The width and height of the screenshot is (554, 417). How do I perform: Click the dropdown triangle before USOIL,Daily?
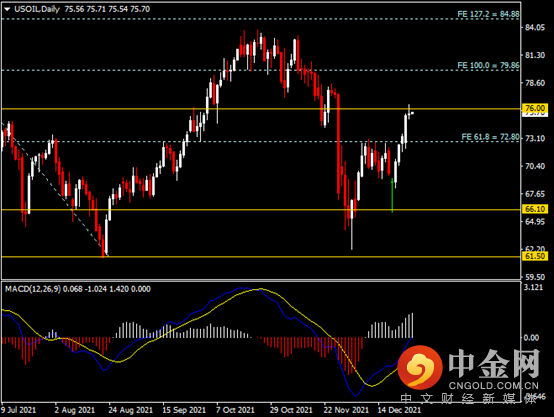[x=7, y=10]
